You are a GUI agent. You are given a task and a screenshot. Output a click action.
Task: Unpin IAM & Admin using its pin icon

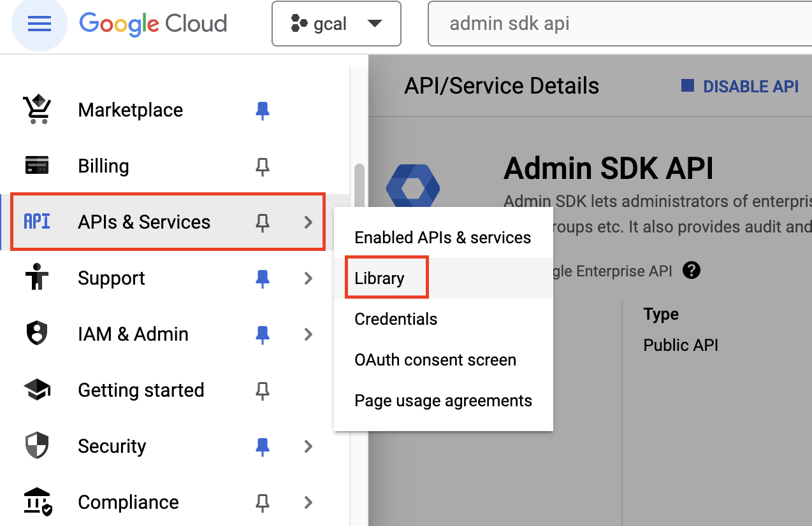pos(262,334)
